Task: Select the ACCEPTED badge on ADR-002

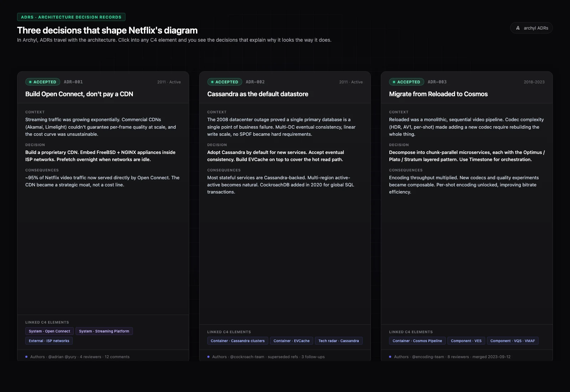Action: click(x=224, y=82)
